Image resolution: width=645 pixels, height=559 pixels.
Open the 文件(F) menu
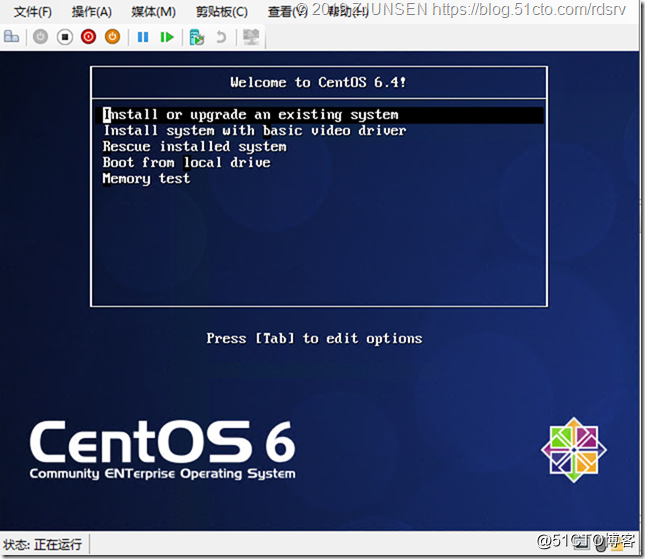pyautogui.click(x=33, y=12)
